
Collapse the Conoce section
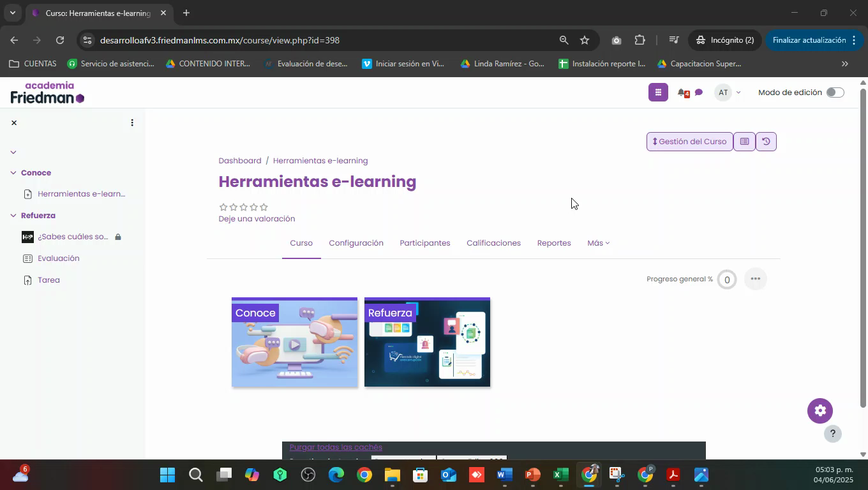point(13,173)
